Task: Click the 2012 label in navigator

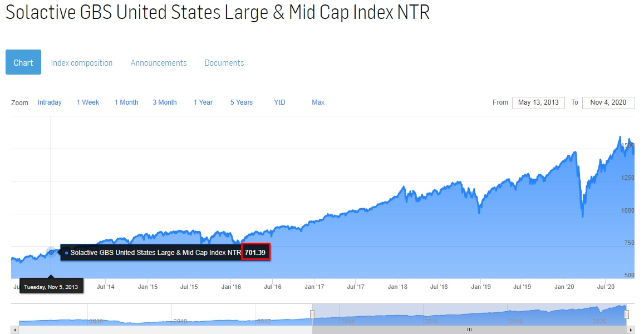Action: [x=264, y=321]
